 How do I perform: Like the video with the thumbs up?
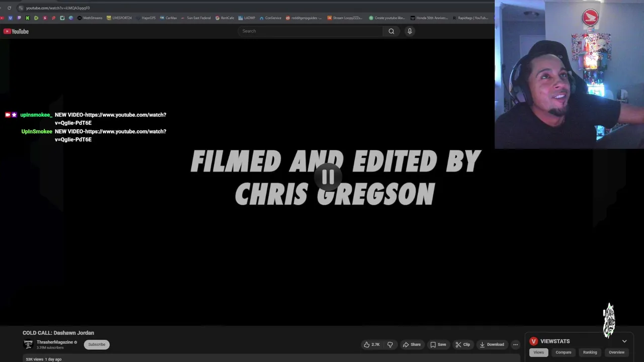[372, 344]
